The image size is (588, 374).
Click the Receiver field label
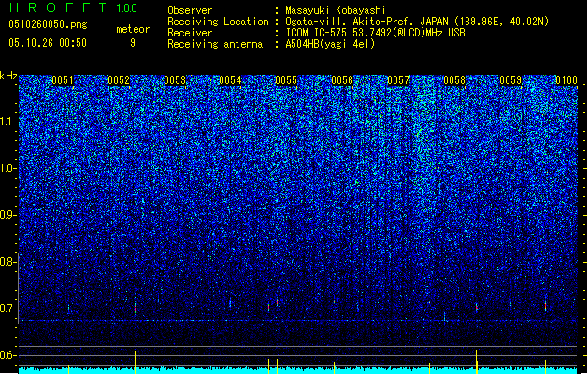click(190, 33)
